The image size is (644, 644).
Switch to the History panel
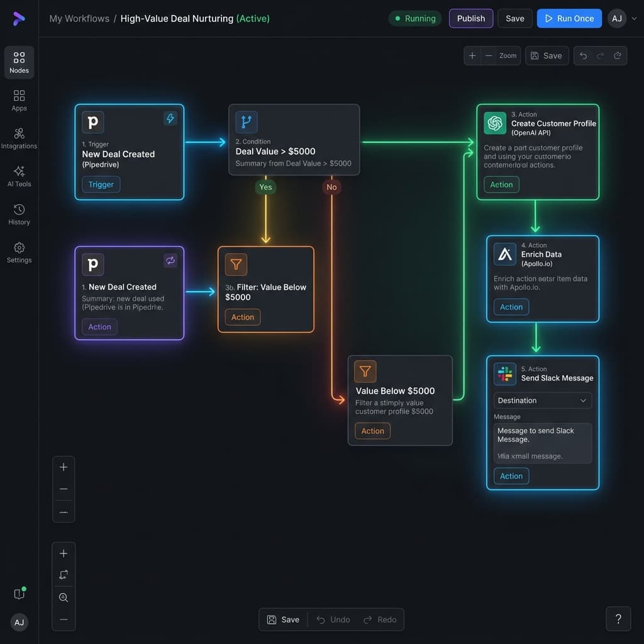pyautogui.click(x=19, y=213)
